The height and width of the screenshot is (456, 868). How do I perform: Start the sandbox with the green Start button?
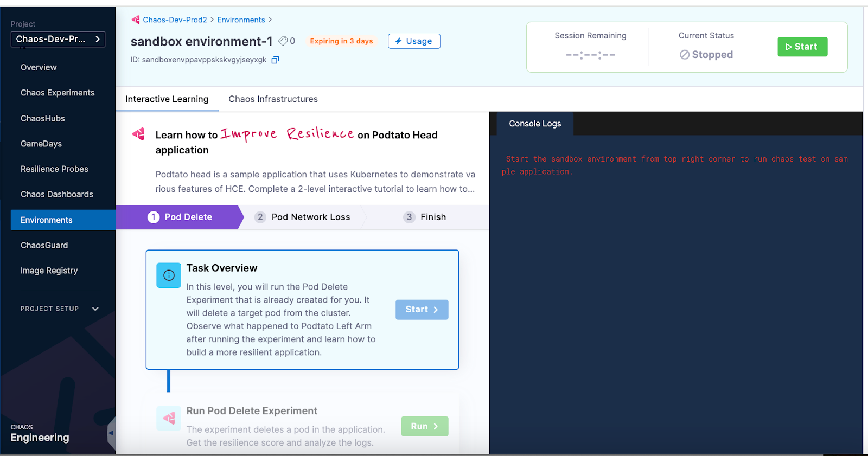(802, 47)
